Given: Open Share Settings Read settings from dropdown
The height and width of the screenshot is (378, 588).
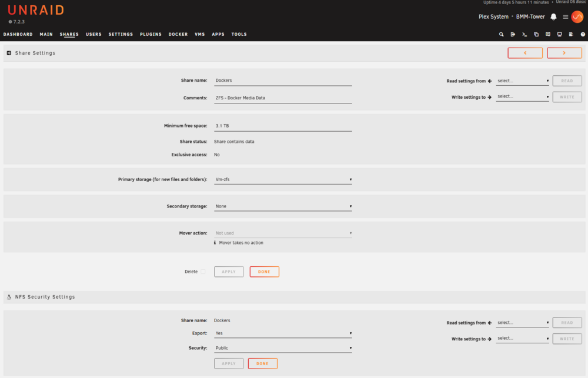Looking at the screenshot, I should [522, 81].
